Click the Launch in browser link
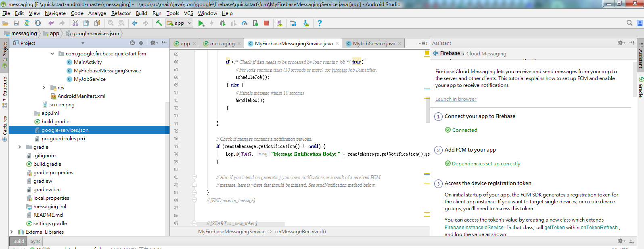Image resolution: width=644 pixels, height=249 pixels. 456,99
